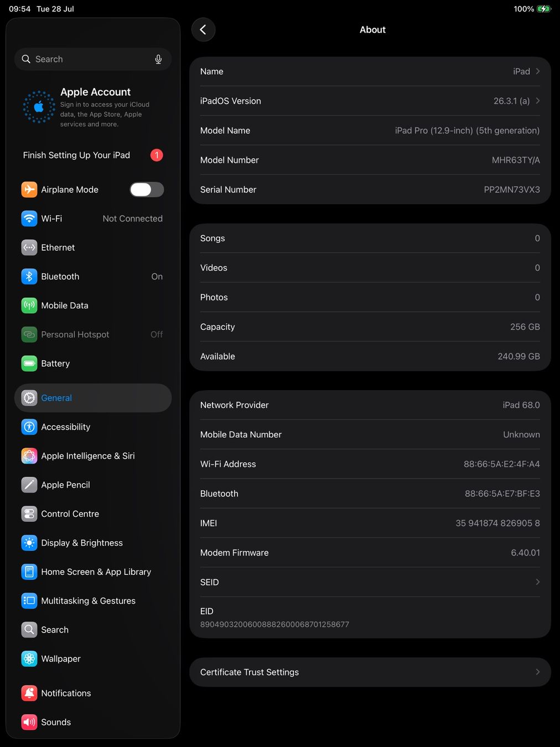Focus the Search input field
Image resolution: width=560 pixels, height=747 pixels.
(x=93, y=59)
